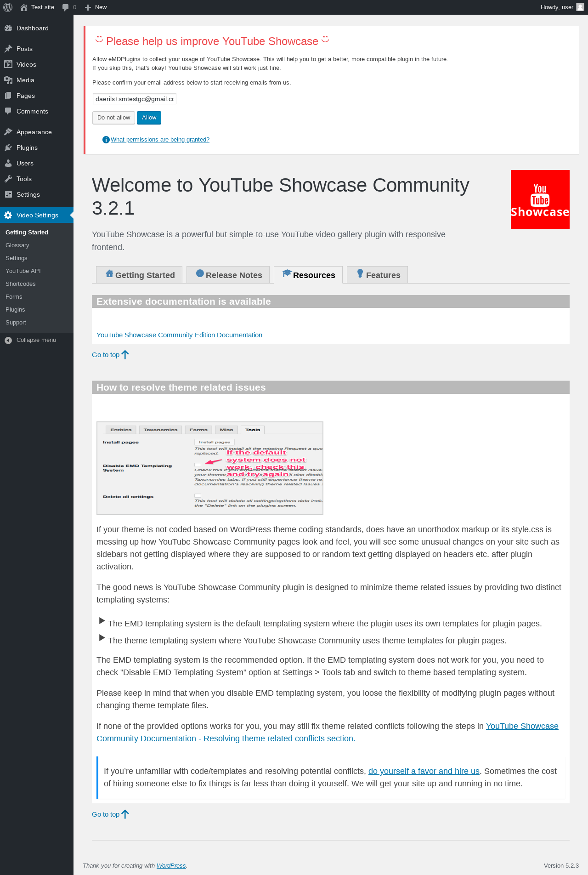Click Howdy, user account menu
This screenshot has width=588, height=875.
coord(562,7)
